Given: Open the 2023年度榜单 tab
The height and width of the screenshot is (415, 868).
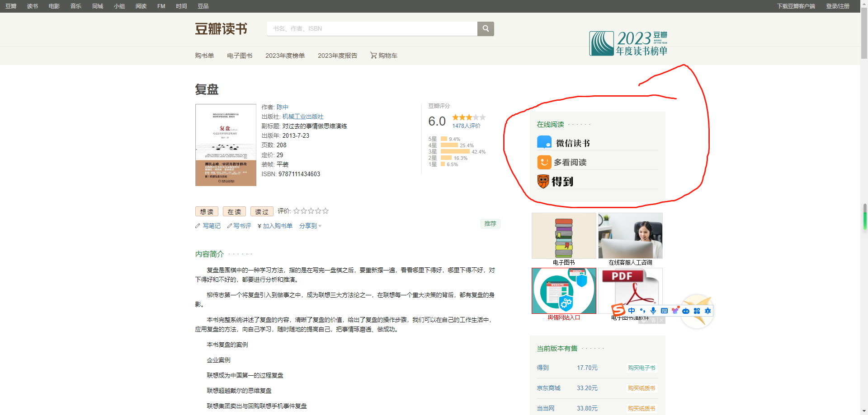Looking at the screenshot, I should (x=285, y=56).
